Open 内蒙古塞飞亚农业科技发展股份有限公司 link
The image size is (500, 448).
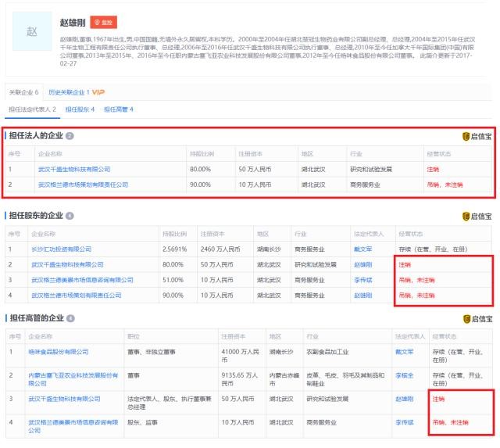[x=73, y=375]
